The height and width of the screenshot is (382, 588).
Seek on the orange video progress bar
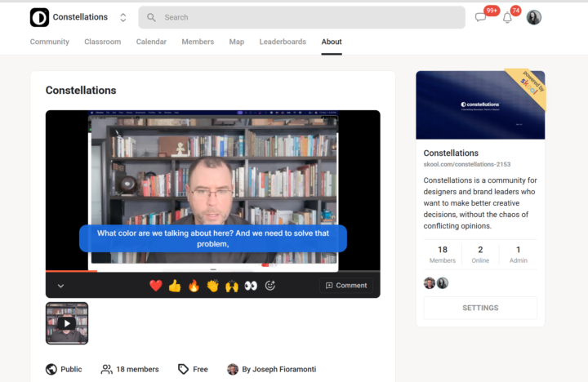pos(71,271)
